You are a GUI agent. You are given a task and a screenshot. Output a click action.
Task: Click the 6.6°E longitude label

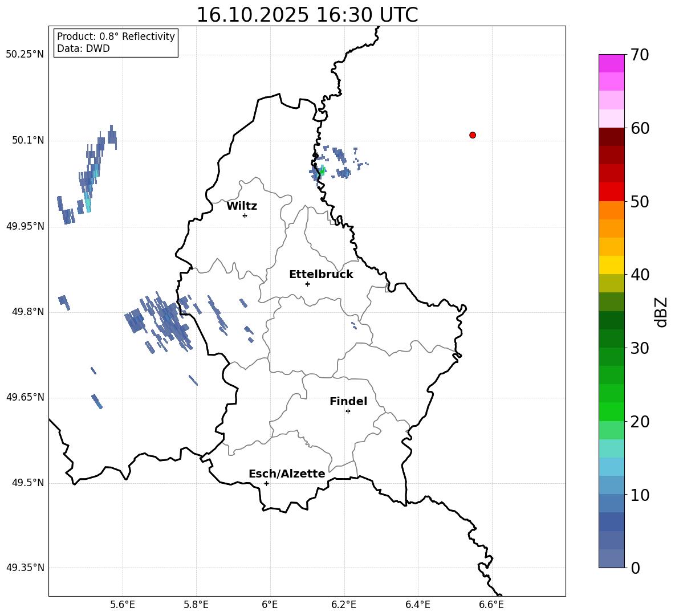tap(491, 605)
